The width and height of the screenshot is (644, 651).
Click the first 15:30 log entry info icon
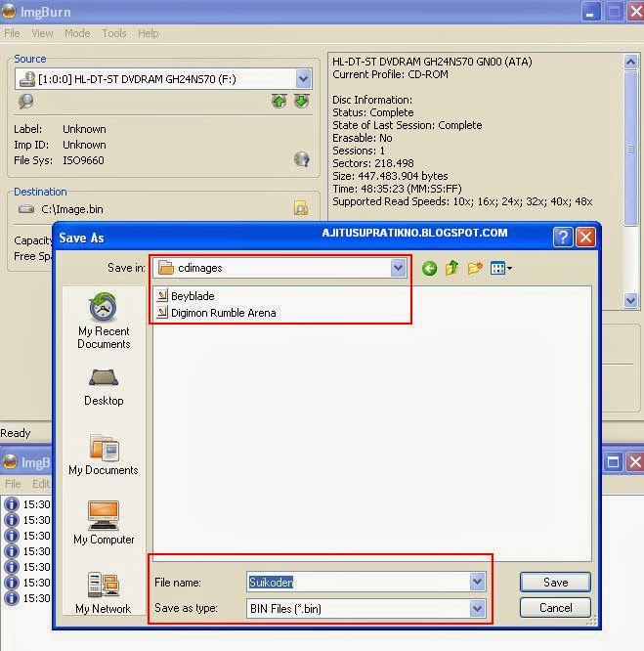[11, 504]
